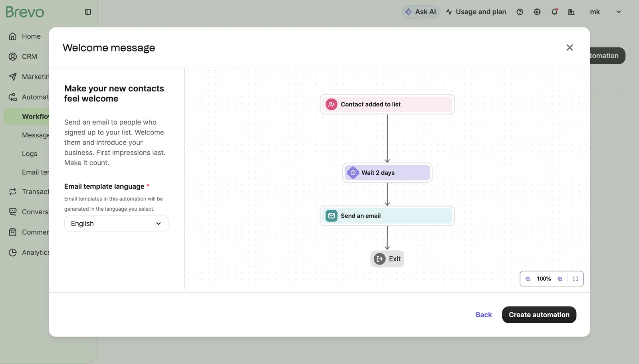Zoom in the workflow canvas
Screen dimensions: 639x364
pos(560,279)
